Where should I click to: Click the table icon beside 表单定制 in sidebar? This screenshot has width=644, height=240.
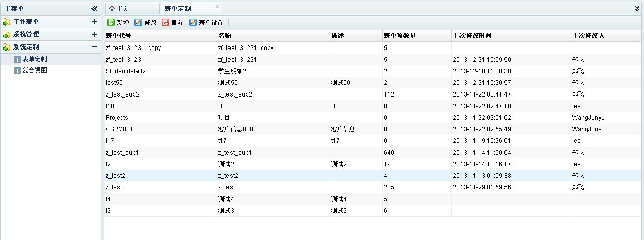coord(17,59)
